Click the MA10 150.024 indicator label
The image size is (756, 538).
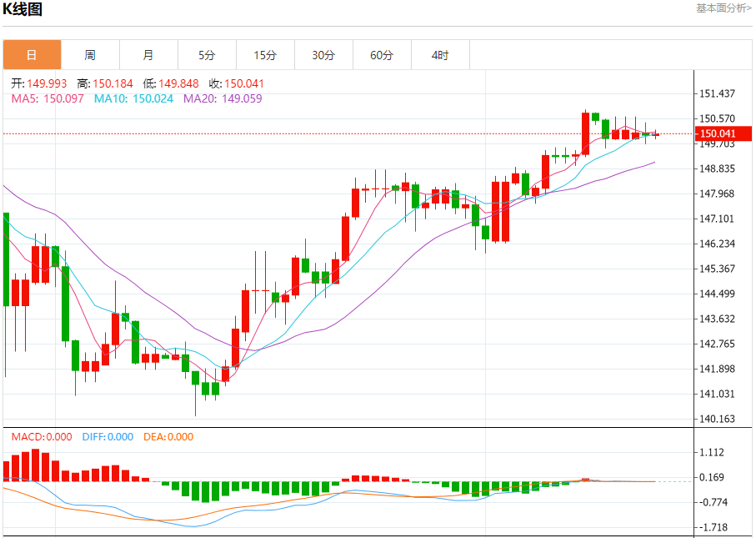point(133,99)
